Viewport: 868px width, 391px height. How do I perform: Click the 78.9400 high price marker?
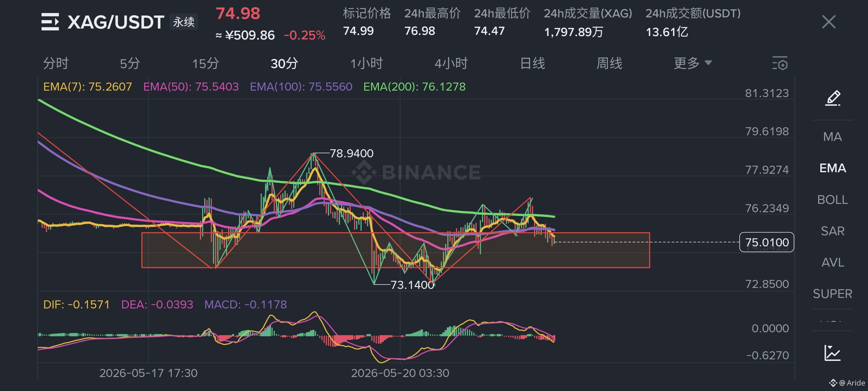pos(352,153)
